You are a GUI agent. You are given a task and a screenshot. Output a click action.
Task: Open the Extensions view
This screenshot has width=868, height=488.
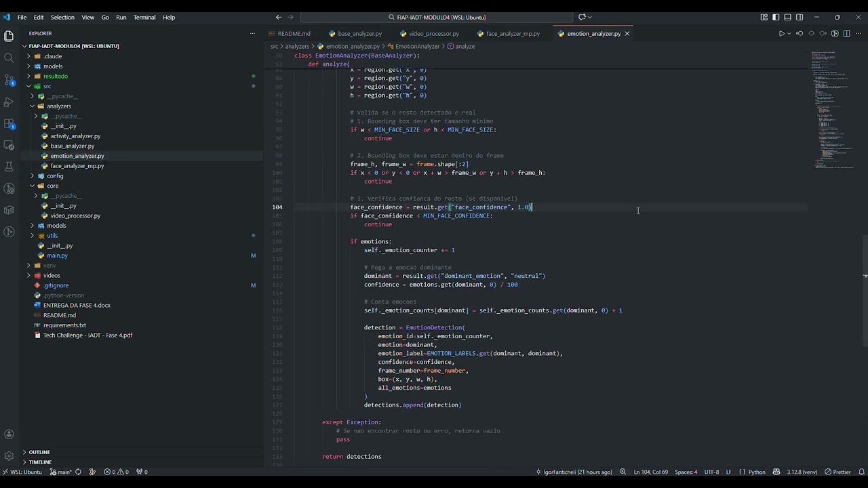[x=9, y=123]
